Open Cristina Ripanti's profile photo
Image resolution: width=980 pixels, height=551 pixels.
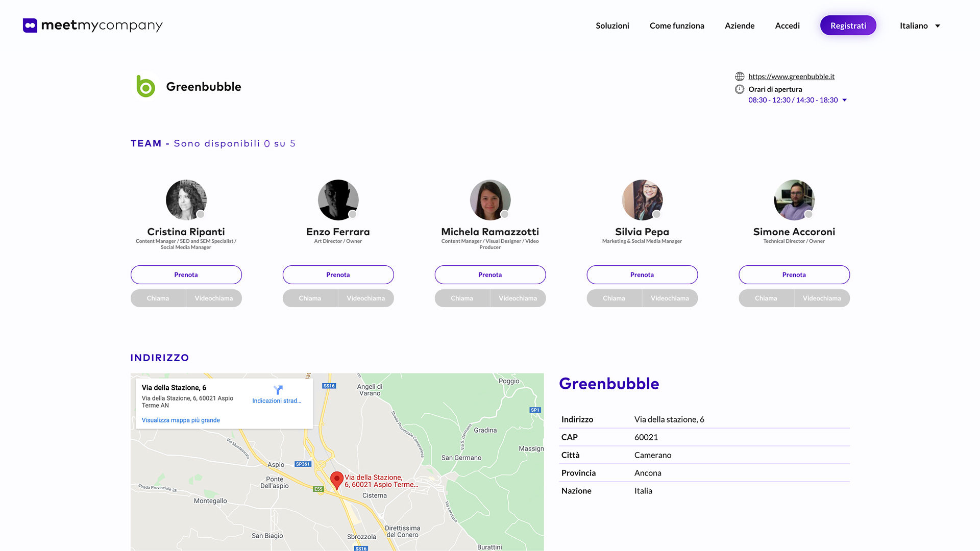(x=186, y=200)
